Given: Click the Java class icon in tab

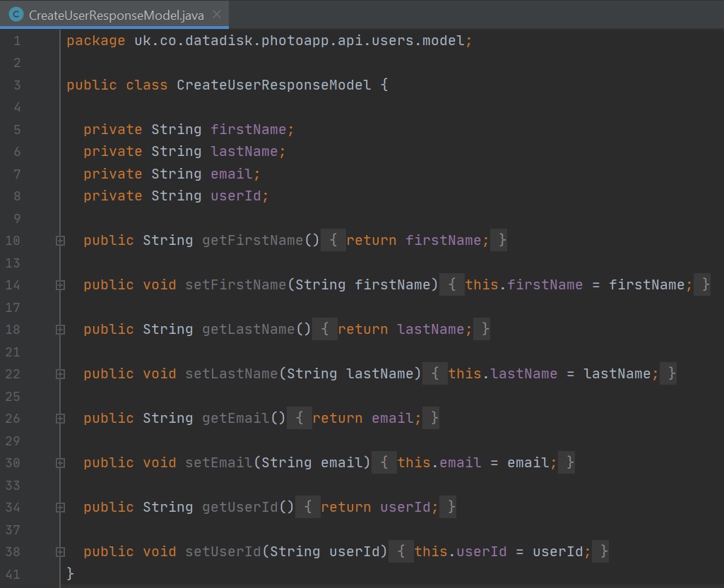Looking at the screenshot, I should coord(16,14).
